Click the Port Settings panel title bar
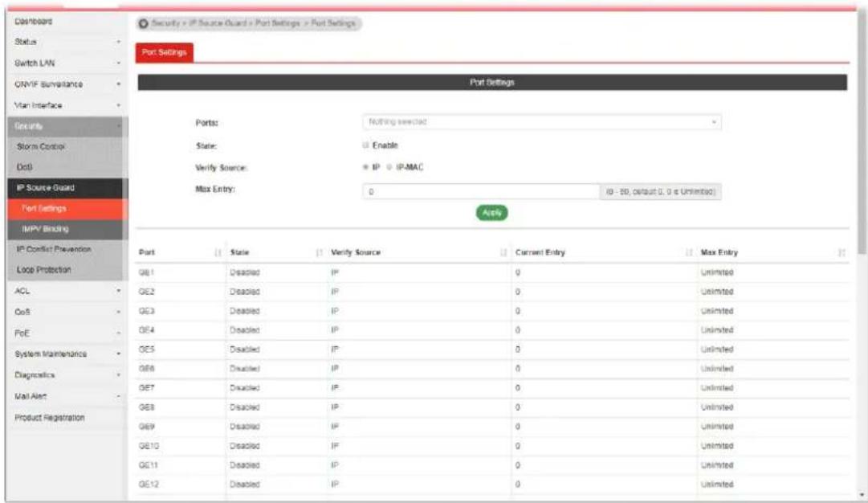The height and width of the screenshot is (503, 868). click(x=492, y=82)
